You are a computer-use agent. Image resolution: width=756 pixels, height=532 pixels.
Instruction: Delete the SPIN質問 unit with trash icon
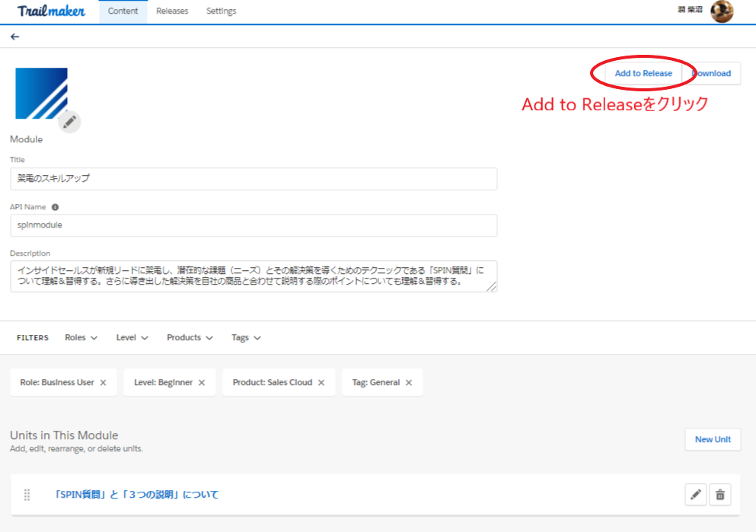720,495
